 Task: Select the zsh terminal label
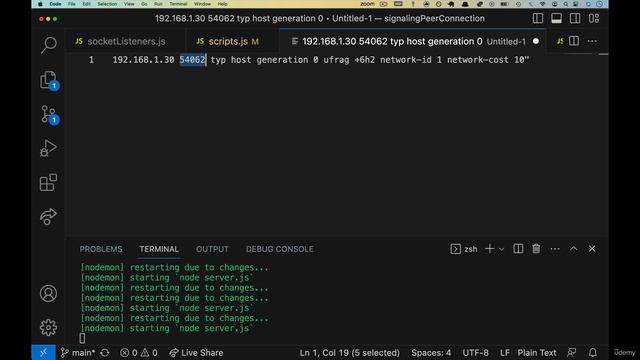464,249
